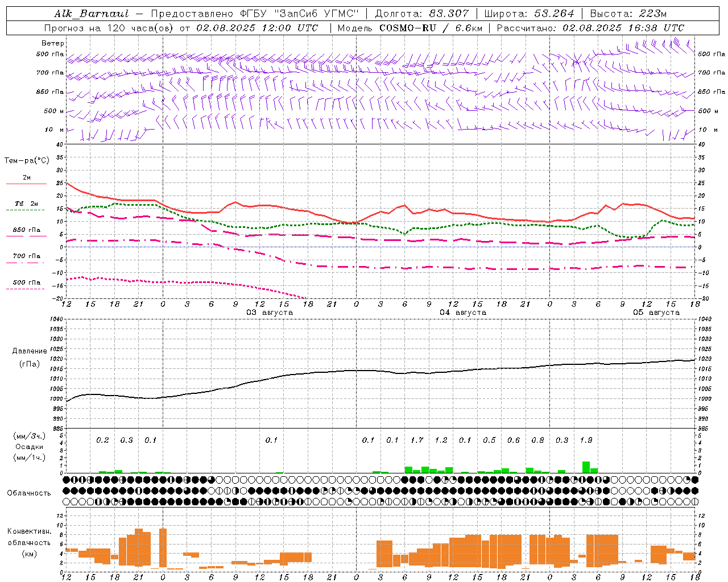Screen dimensions: 728x582
Task: Click the '03 августа' date label
Action: 270,313
